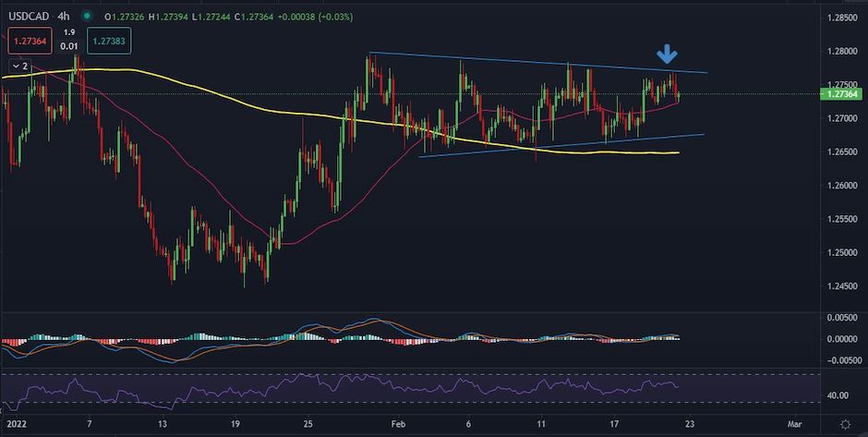Click the green market status dot
868x437 pixels.
click(x=88, y=17)
